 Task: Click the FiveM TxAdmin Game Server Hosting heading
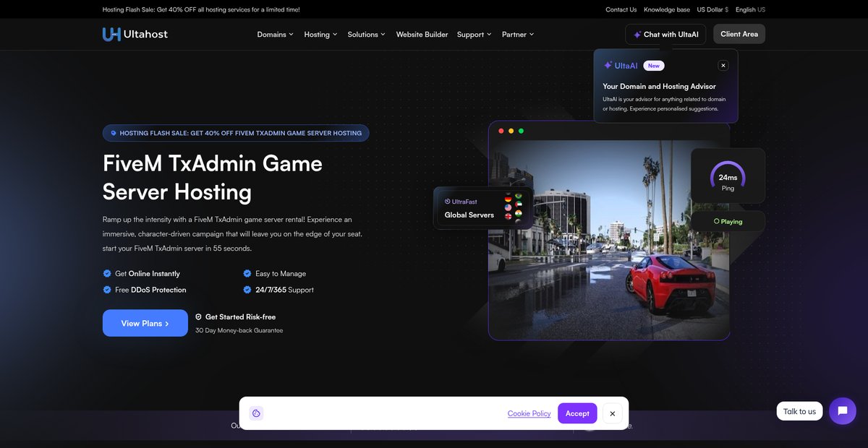[x=213, y=177]
